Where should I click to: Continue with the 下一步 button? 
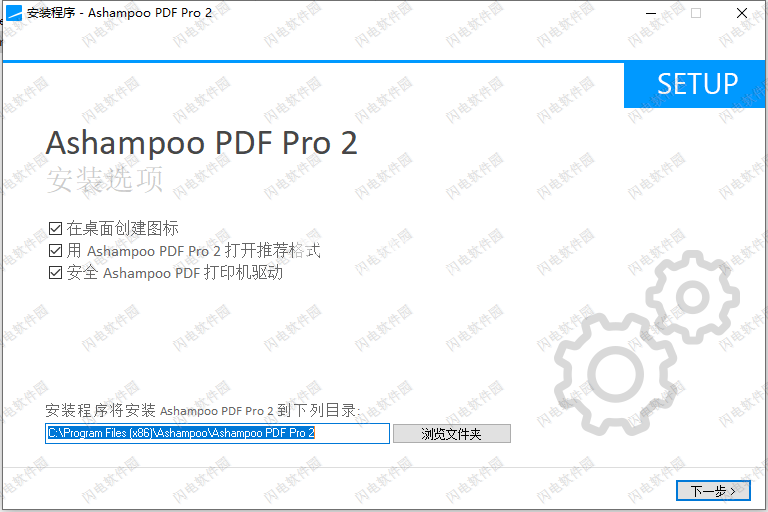tap(713, 490)
